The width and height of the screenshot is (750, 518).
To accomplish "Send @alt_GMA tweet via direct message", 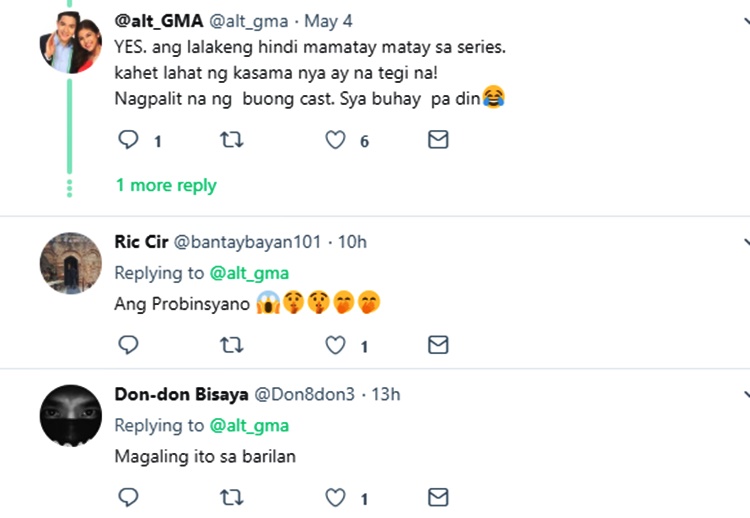I will click(438, 140).
